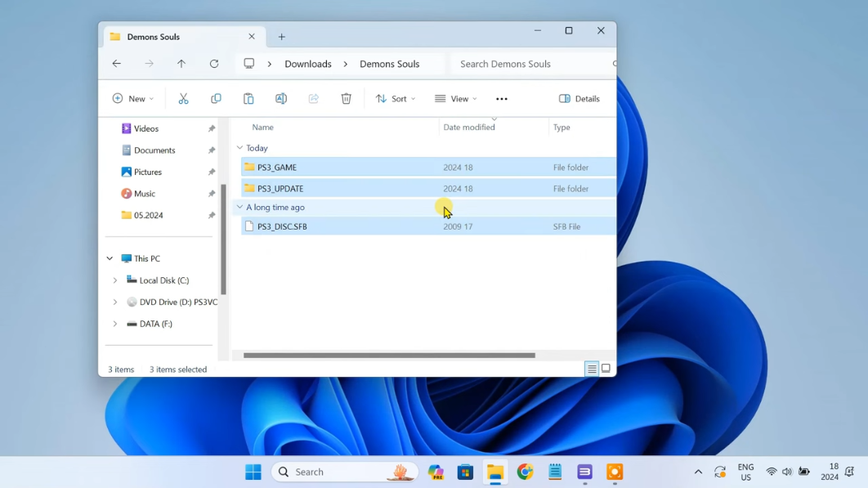This screenshot has width=868, height=488.
Task: Expand DVD Drive (D:) node
Action: [x=115, y=302]
